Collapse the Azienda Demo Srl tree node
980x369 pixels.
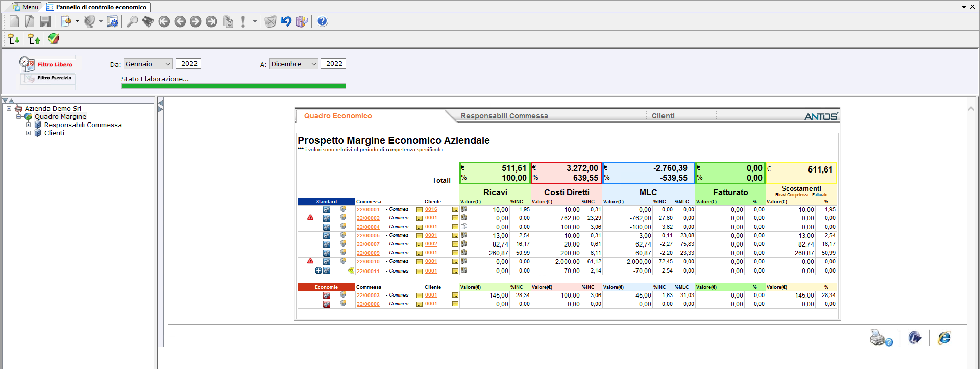[x=9, y=108]
